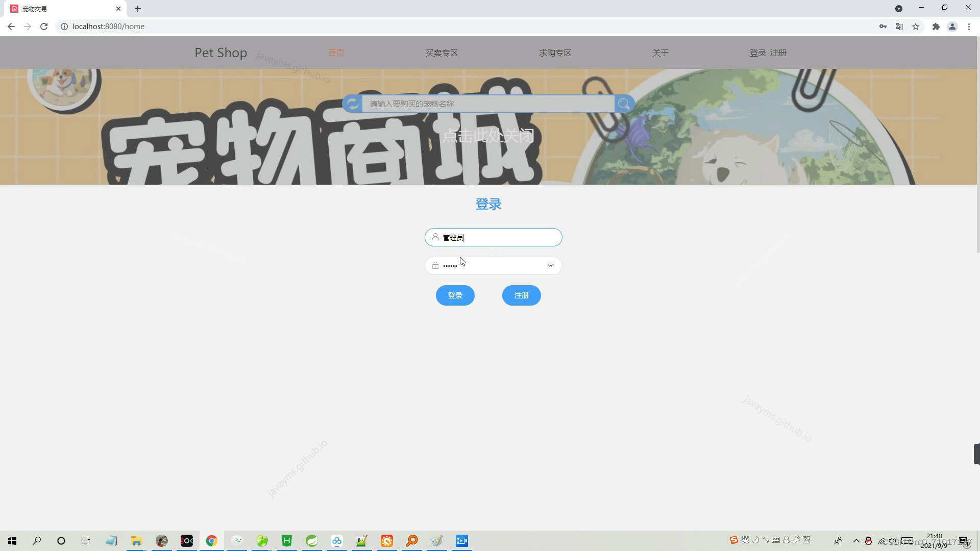Open 求购专区 navigation item
The image size is (980, 551).
click(x=555, y=53)
